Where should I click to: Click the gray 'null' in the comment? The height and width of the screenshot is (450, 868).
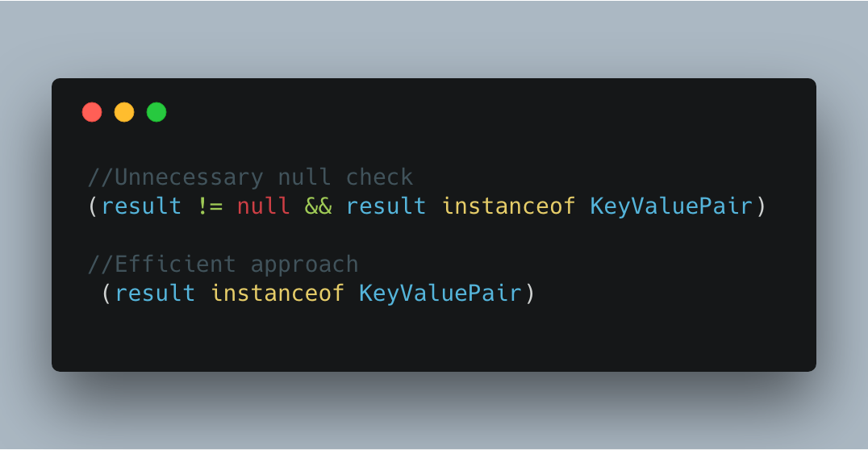coord(304,177)
